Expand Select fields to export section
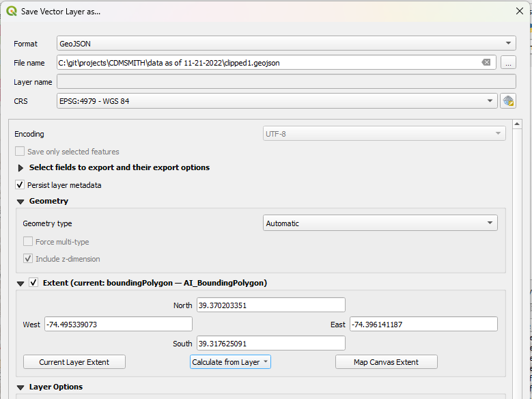Viewport: 532px width, 399px height. pyautogui.click(x=20, y=168)
